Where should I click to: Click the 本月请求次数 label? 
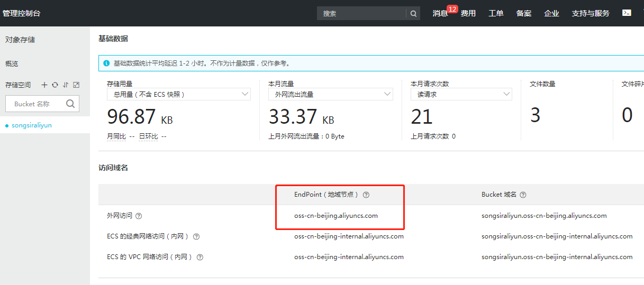click(x=430, y=84)
